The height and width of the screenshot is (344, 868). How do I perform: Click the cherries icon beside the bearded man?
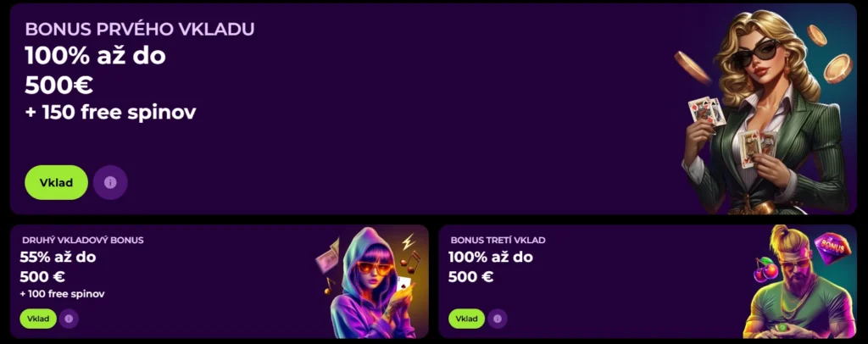click(766, 269)
